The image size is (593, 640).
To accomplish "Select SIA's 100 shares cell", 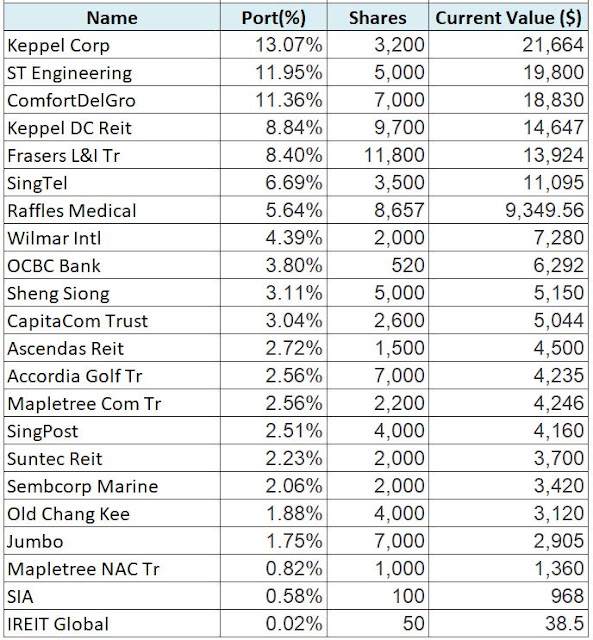I will tap(378, 596).
